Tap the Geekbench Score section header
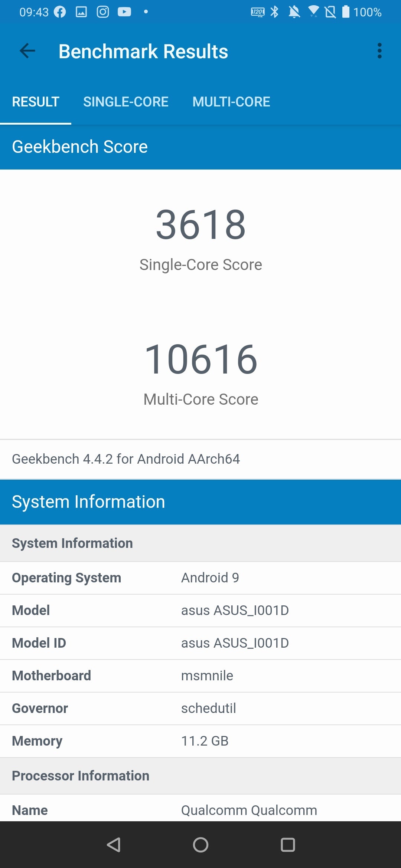The width and height of the screenshot is (401, 868). (200, 147)
